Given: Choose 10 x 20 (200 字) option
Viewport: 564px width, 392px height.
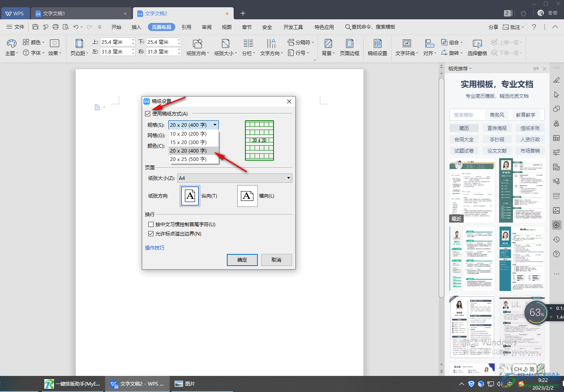Looking at the screenshot, I should [193, 134].
